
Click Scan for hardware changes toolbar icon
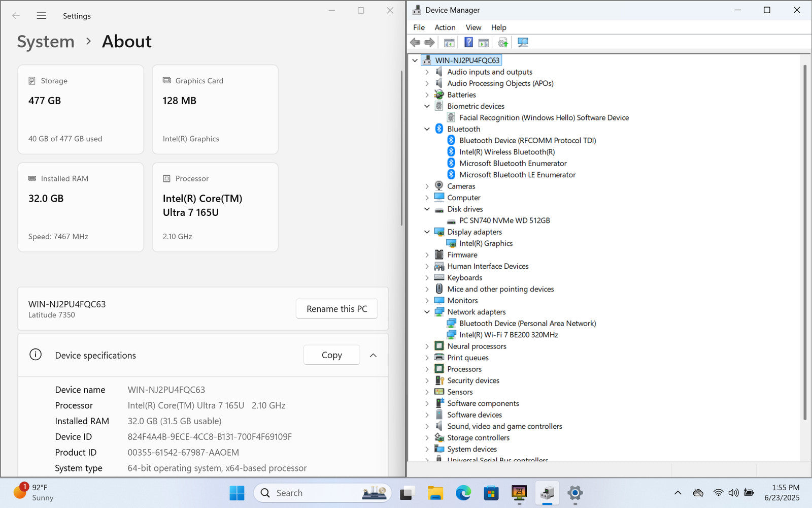(x=523, y=43)
